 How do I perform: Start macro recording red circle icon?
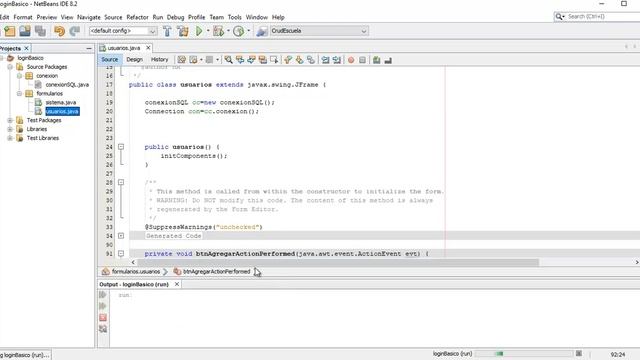pyautogui.click(x=351, y=60)
